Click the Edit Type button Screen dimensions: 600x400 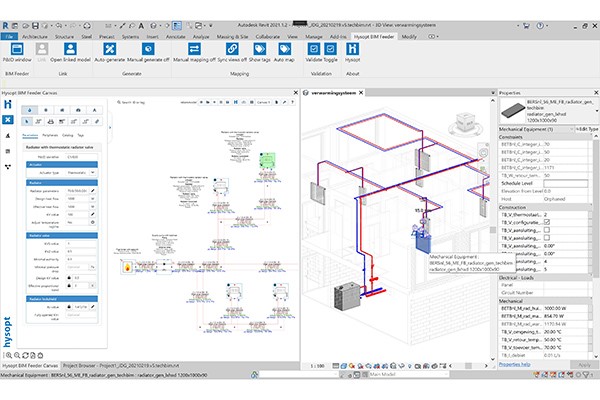click(587, 129)
